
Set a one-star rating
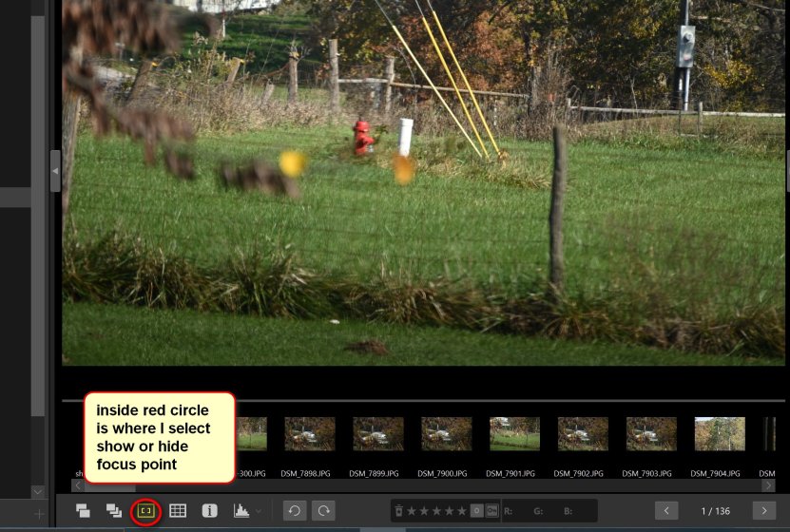click(412, 511)
